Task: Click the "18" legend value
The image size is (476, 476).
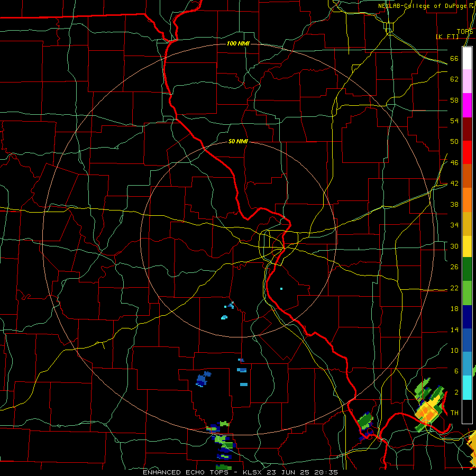Action: tap(454, 309)
